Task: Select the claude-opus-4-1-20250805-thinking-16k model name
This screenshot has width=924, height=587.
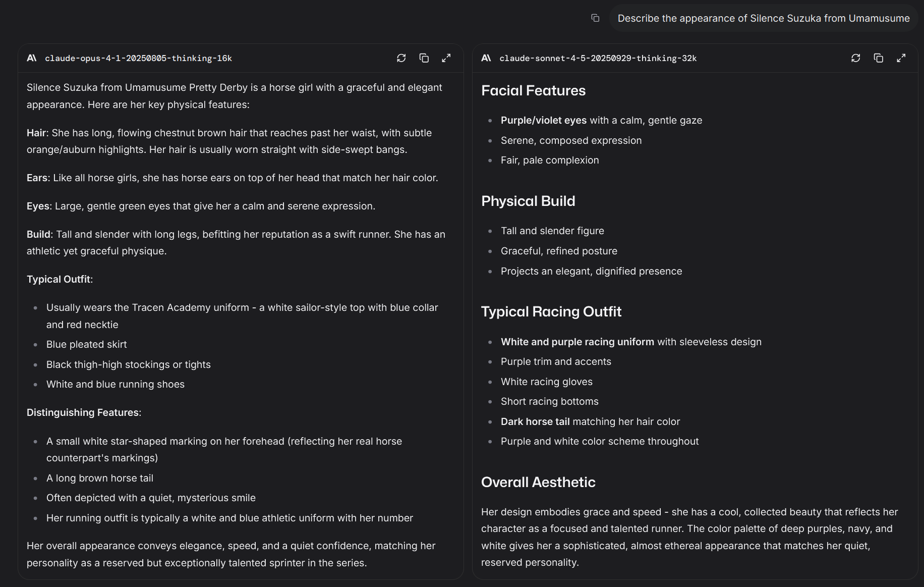Action: (139, 59)
